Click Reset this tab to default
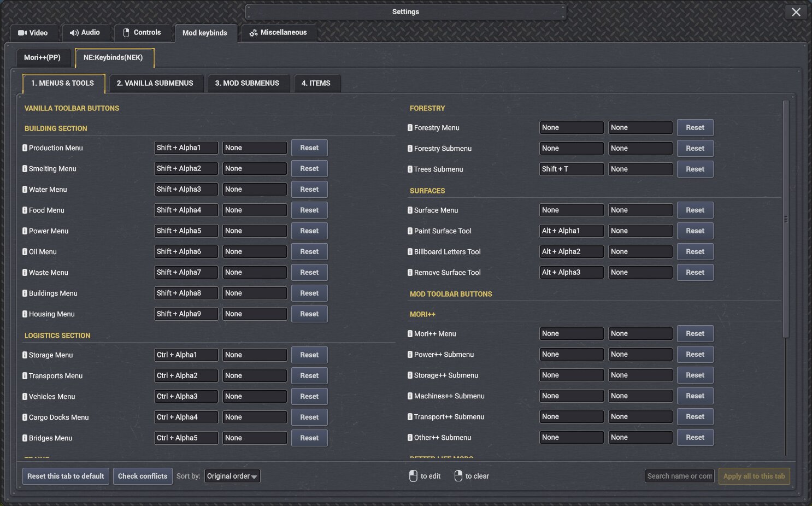The image size is (812, 506). pyautogui.click(x=66, y=476)
